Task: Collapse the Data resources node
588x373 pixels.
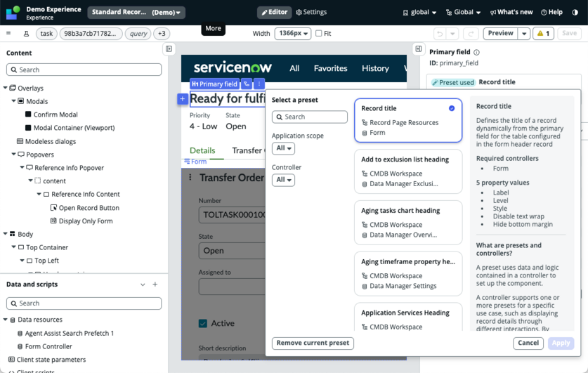Action: tap(5, 320)
